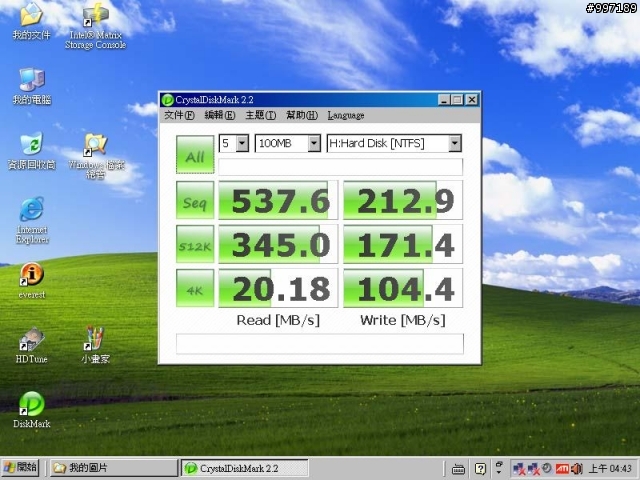Open the My Documents desktop icon
This screenshot has height=480, width=640.
31,20
